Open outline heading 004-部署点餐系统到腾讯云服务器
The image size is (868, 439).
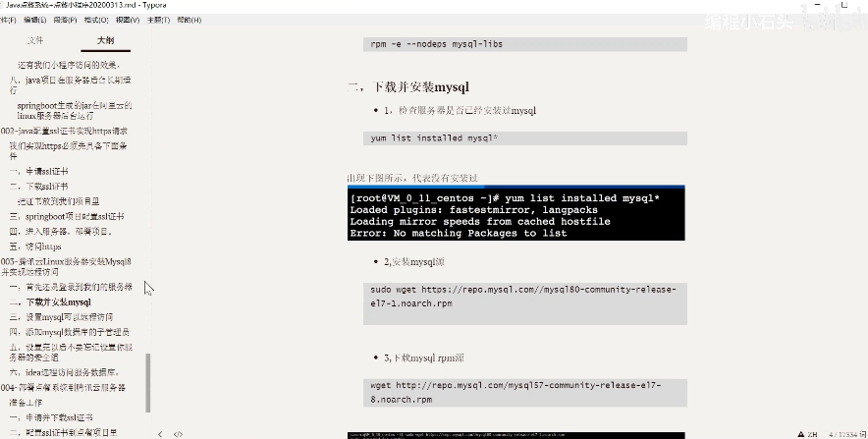coord(63,388)
